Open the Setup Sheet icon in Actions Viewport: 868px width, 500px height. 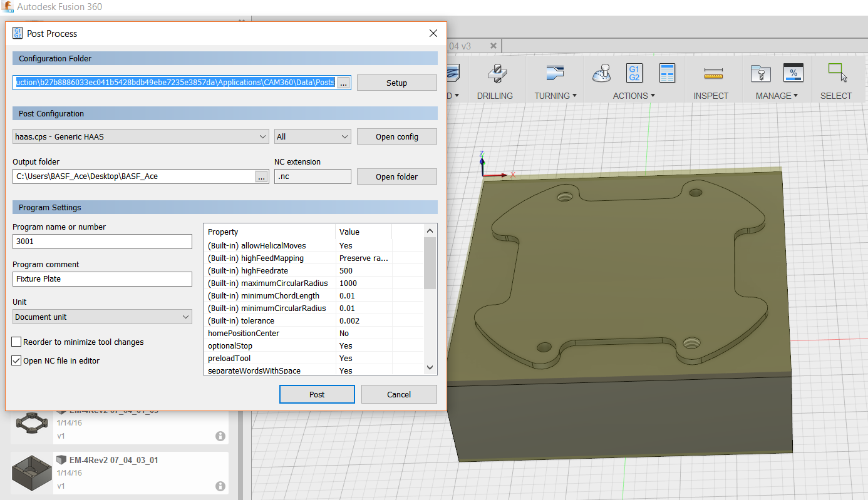point(667,73)
